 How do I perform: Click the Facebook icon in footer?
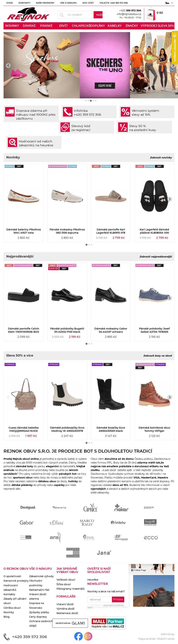[78, 636]
